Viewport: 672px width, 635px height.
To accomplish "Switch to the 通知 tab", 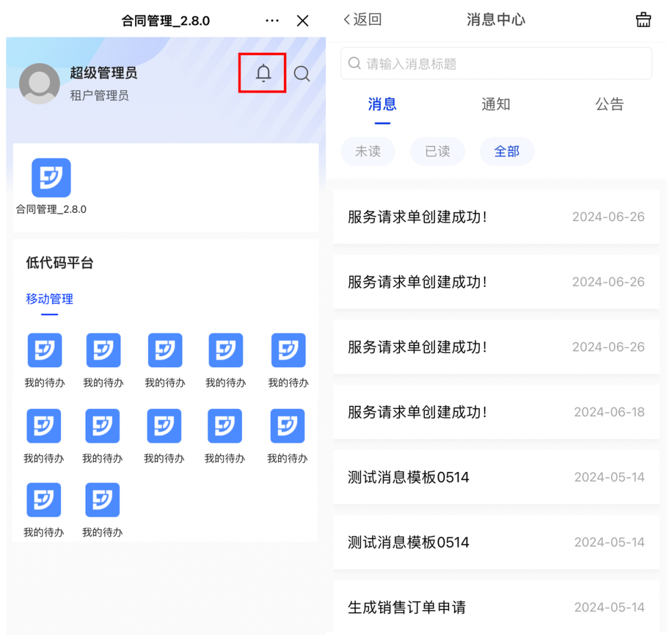I will tap(495, 104).
